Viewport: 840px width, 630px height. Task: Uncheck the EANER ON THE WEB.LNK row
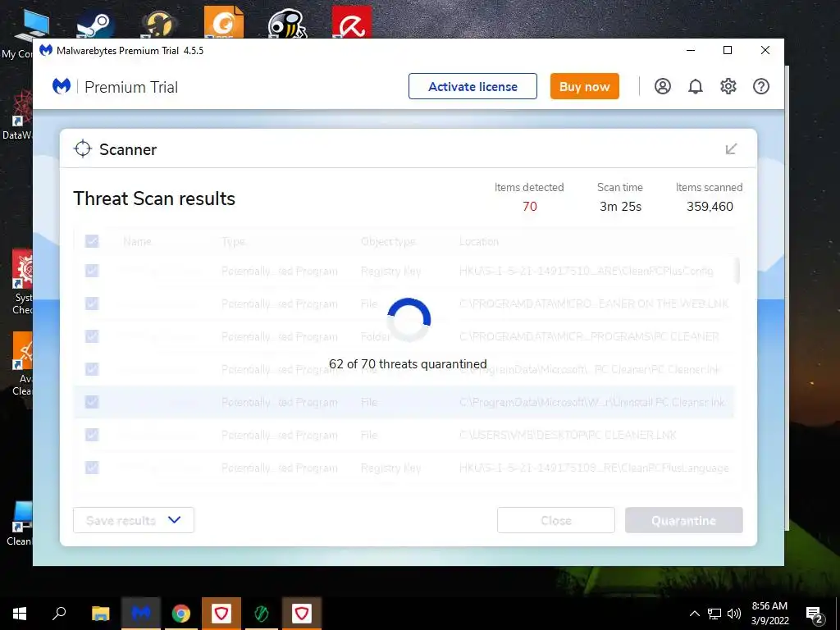click(92, 304)
